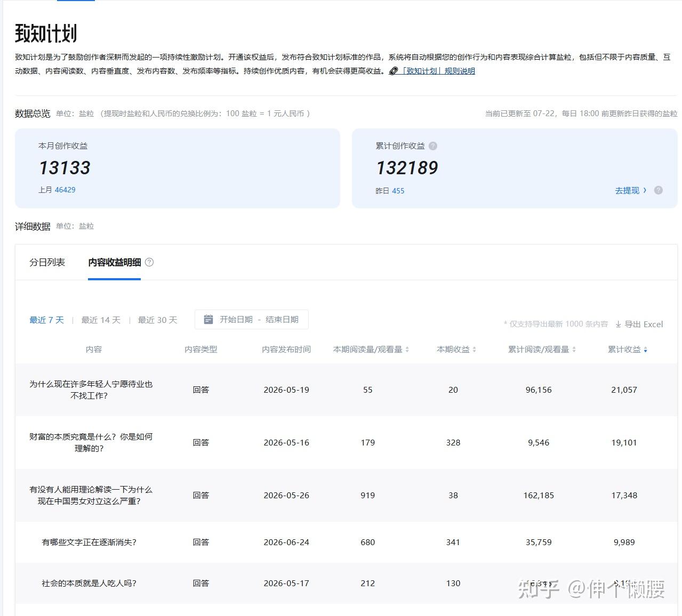This screenshot has height=616, width=682.
Task: Click 累计创作收益 value 132189
Action: 407,168
